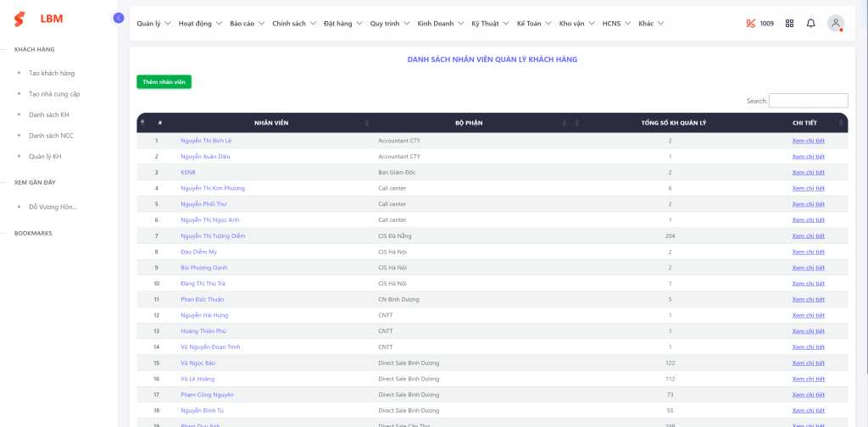Expand the Kế Toán dropdown

coord(534,24)
